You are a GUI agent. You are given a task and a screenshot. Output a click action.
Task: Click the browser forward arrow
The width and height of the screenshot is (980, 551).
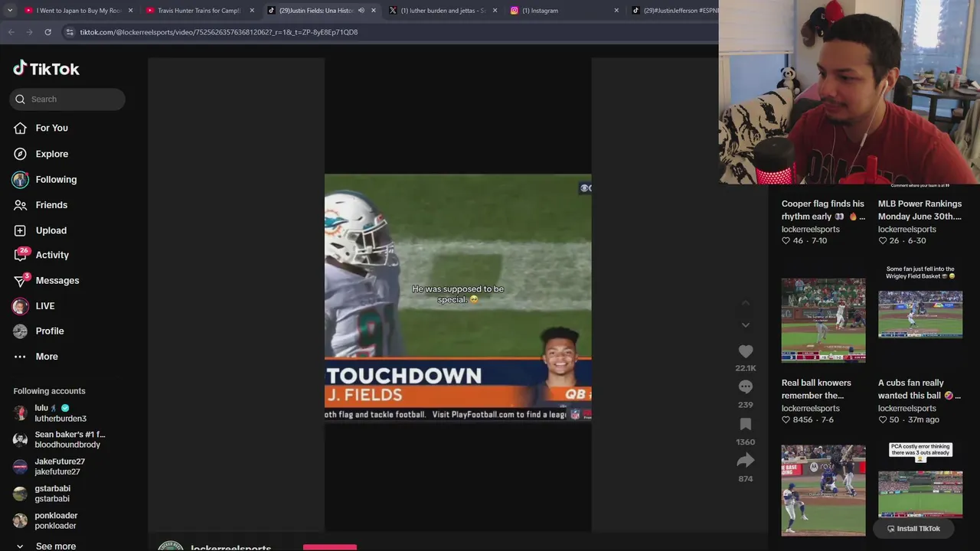(29, 32)
